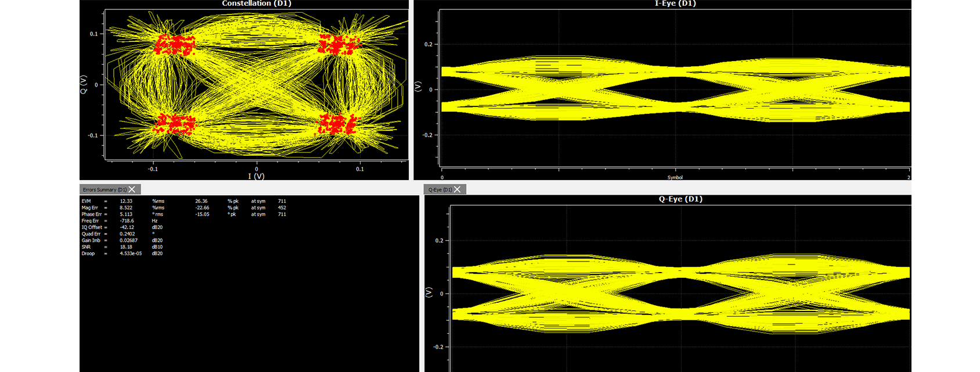Viewport: 980px width, 372px height.
Task: Click the Q-Eye (D1) plot title
Action: (680, 199)
